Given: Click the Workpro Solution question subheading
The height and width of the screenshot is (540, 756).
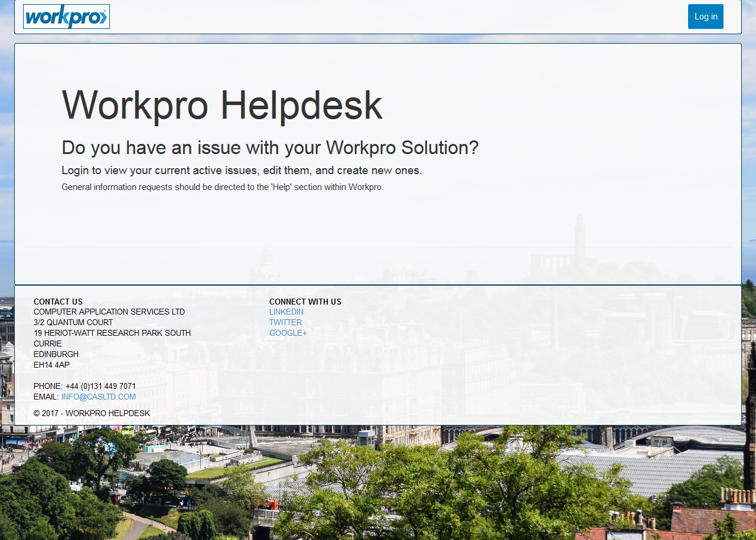Looking at the screenshot, I should click(270, 147).
